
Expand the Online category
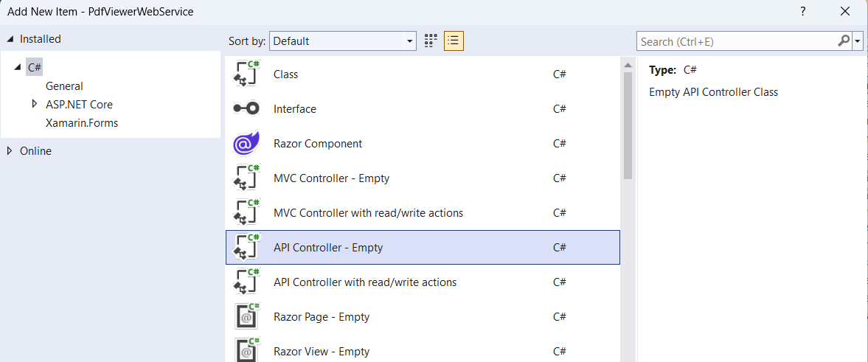[10, 151]
